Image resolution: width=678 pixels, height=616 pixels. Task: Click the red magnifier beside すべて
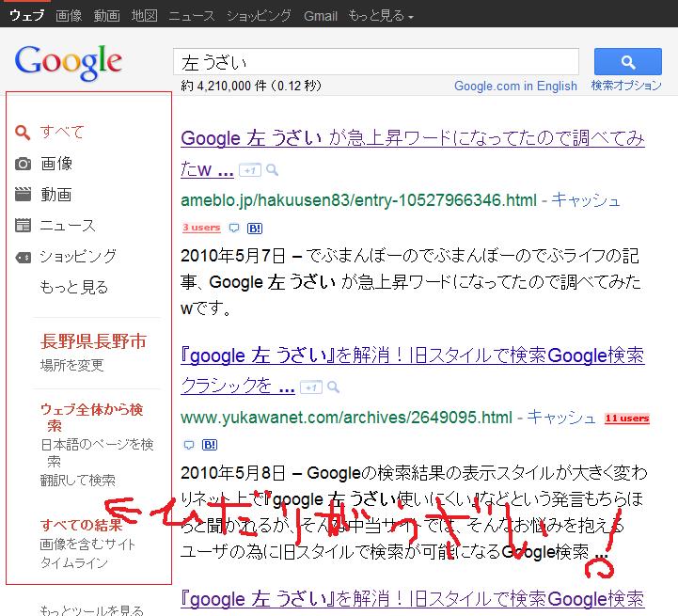[23, 133]
